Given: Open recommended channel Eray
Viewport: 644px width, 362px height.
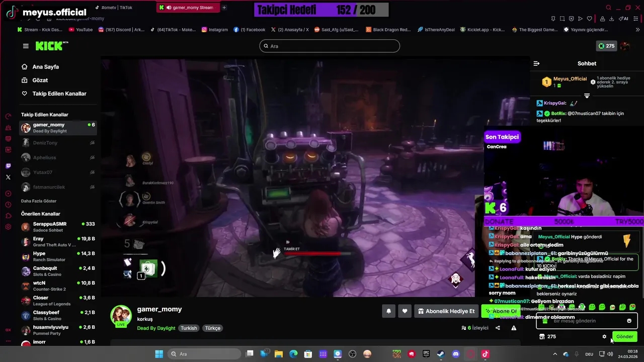Looking at the screenshot, I should [58, 242].
